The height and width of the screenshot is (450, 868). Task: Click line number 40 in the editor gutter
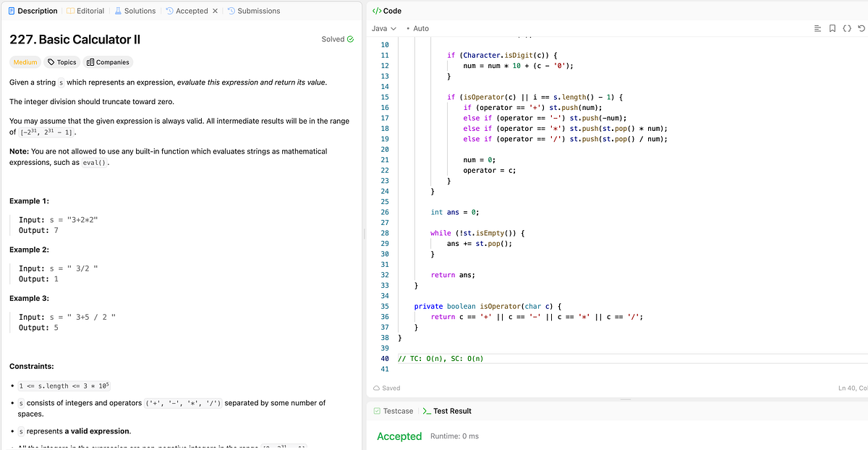384,358
